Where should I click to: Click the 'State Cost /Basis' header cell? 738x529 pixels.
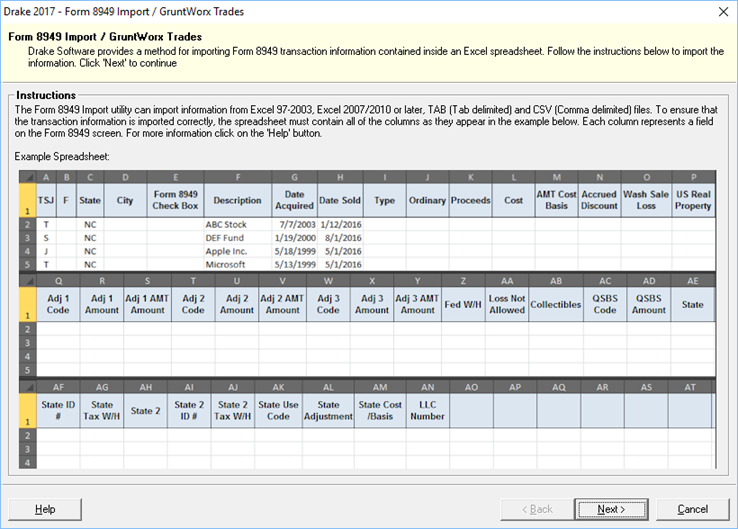coord(380,410)
